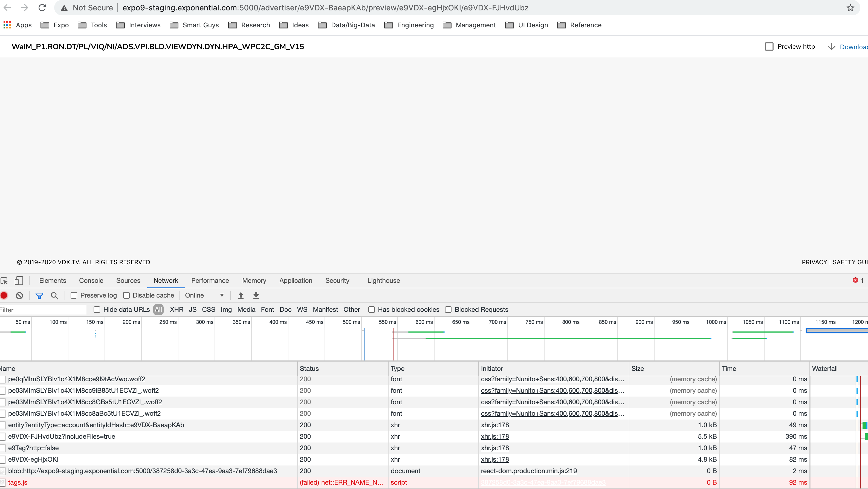Check the Preview http checkbox
The width and height of the screenshot is (868, 489).
point(769,46)
